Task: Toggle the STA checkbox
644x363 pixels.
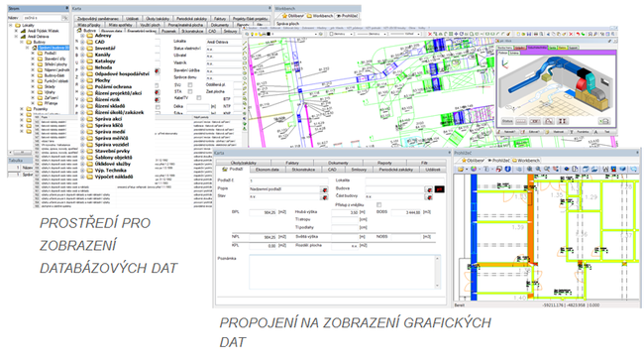Action: coord(190,91)
